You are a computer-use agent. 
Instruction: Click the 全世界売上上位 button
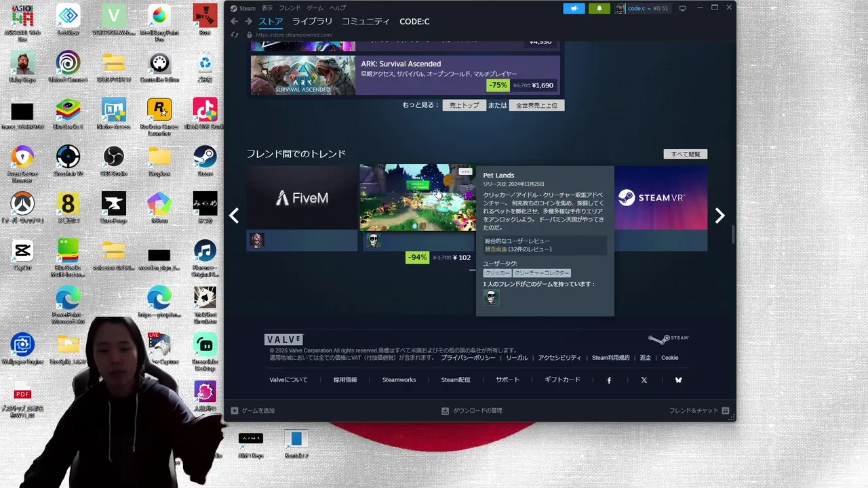coord(536,105)
